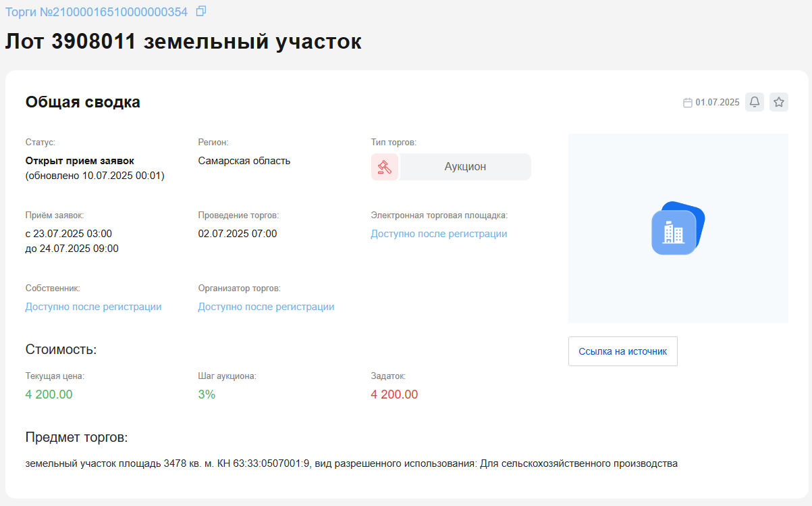Open the Электронная торговая площадка registration link
Image resolution: width=812 pixels, height=506 pixels.
pyautogui.click(x=439, y=234)
